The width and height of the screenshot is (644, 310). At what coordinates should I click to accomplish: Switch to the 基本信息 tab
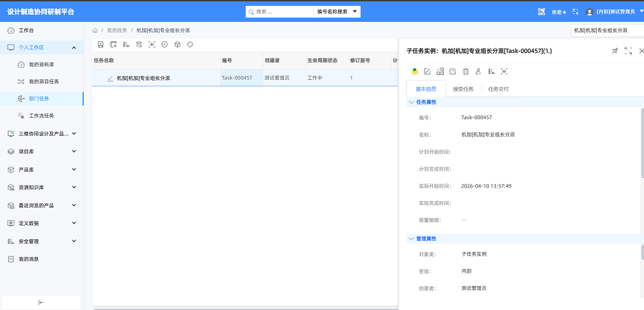coord(426,89)
